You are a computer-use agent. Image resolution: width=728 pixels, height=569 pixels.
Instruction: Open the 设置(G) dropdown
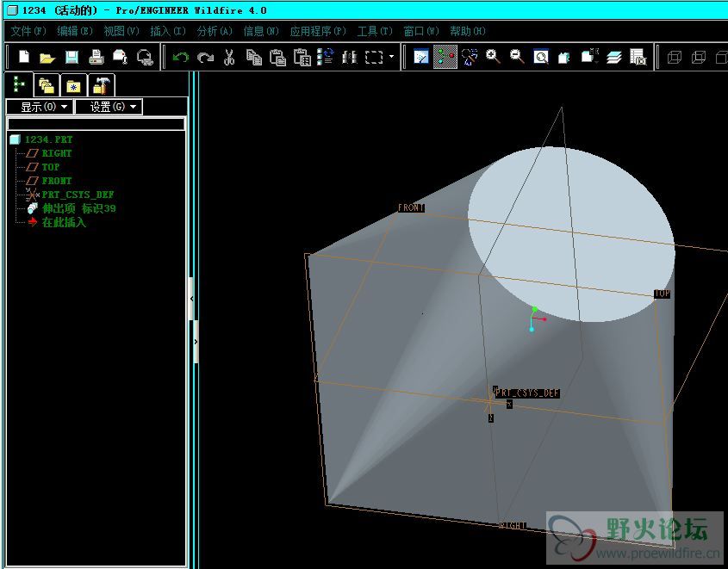(x=108, y=107)
